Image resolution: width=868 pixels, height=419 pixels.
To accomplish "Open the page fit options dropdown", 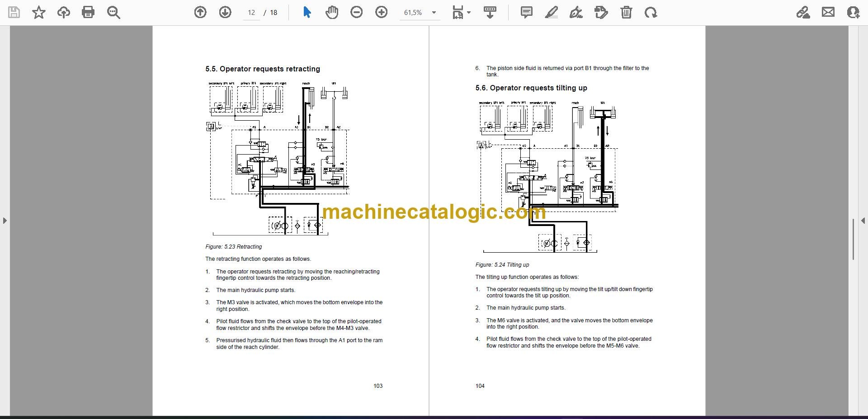I will click(461, 12).
